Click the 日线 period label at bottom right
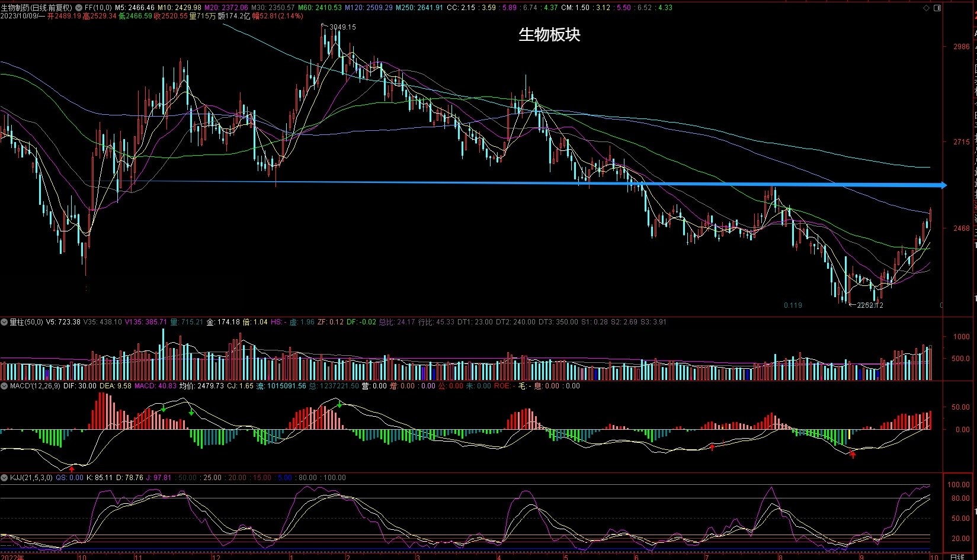 point(957,557)
